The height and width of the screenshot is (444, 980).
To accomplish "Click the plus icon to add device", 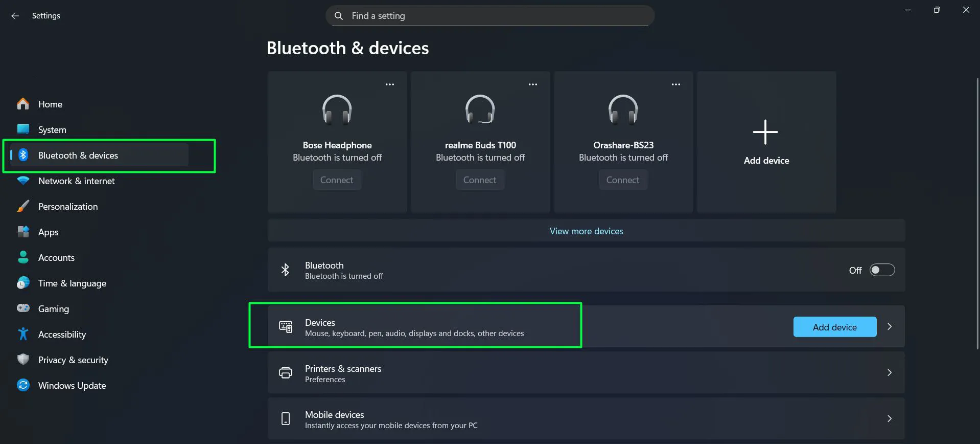I will click(765, 132).
